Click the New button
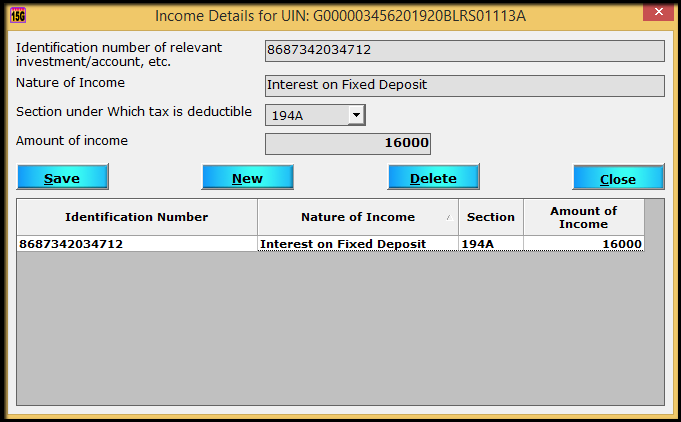681x422 pixels. tap(248, 177)
